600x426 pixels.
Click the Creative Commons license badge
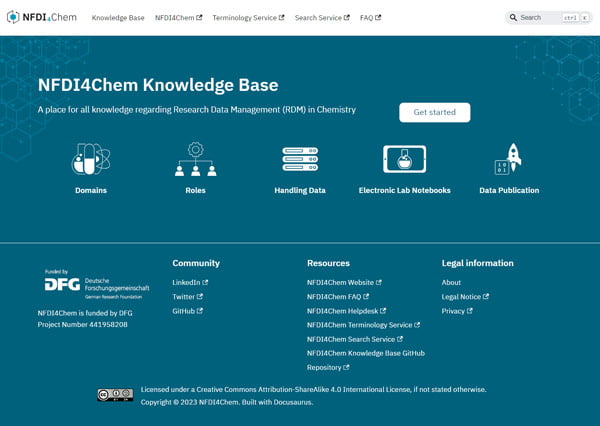pyautogui.click(x=115, y=395)
